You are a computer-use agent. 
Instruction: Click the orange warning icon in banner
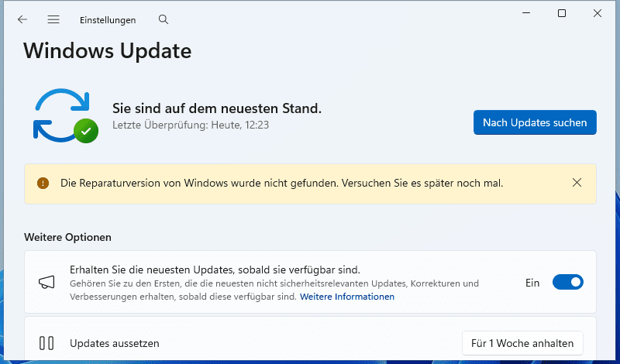pos(43,184)
